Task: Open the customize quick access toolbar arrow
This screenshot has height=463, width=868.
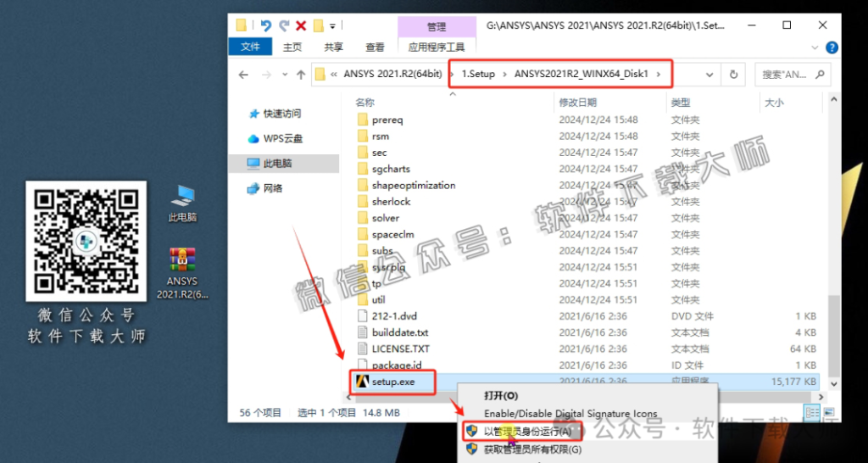Action: pyautogui.click(x=332, y=26)
